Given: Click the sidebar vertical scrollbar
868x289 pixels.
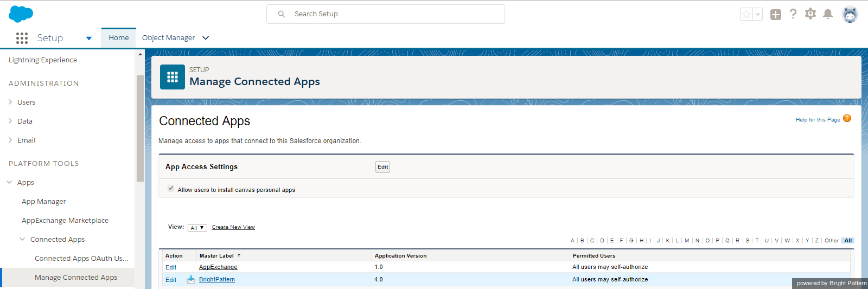Looking at the screenshot, I should click(x=140, y=128).
